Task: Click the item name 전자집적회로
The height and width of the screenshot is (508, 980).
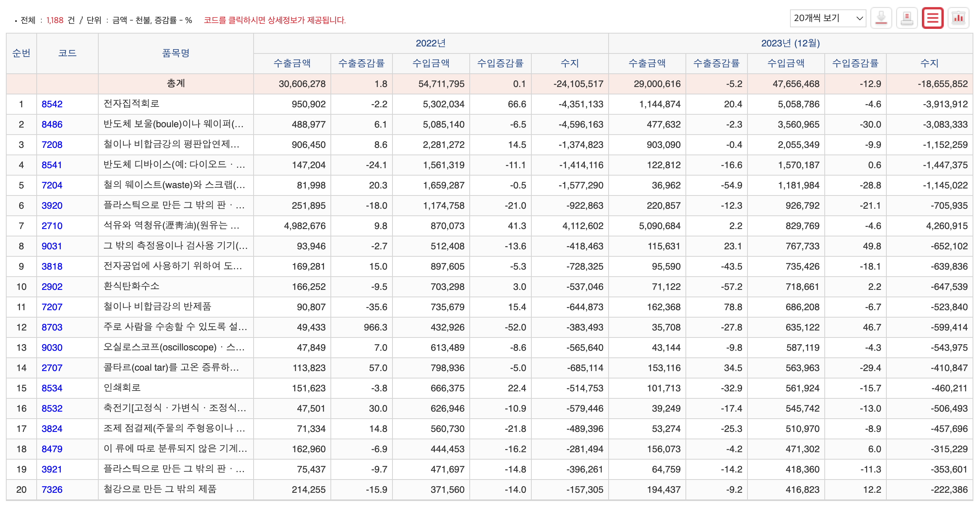Action: 131,104
